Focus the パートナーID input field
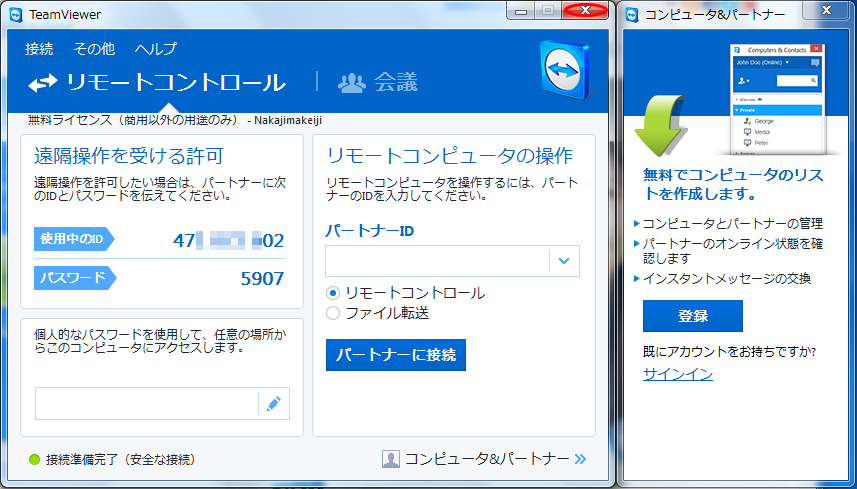Viewport: 857px width, 489px height. pyautogui.click(x=437, y=261)
